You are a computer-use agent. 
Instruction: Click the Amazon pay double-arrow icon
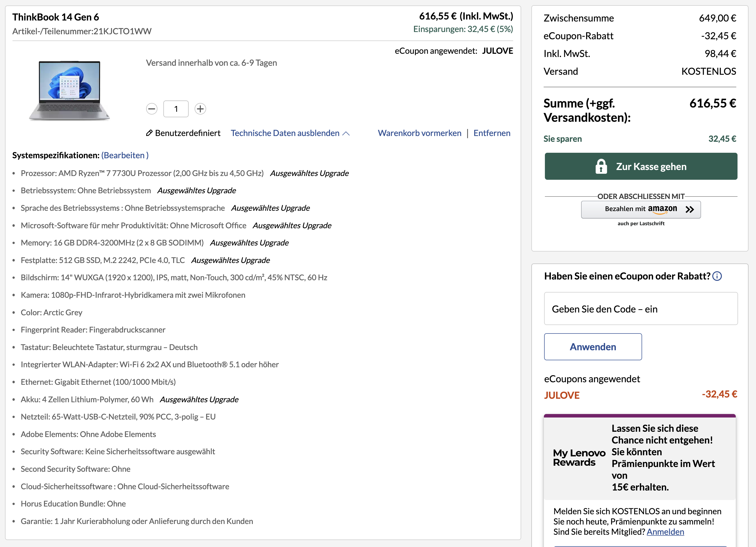pos(690,209)
